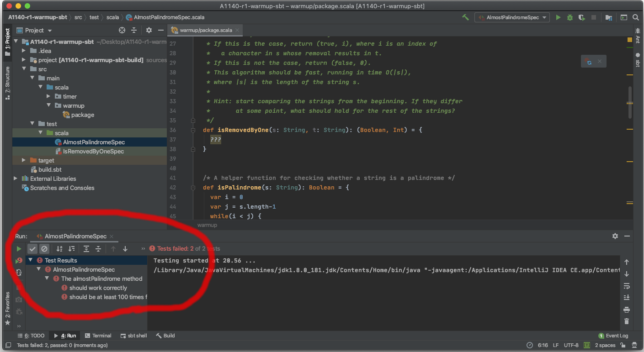Screen dimensions: 644x352
Task: Open the sbt shell tab
Action: click(x=134, y=336)
